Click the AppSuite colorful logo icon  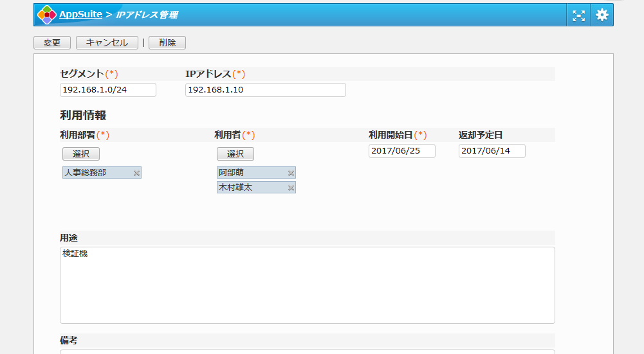tap(46, 14)
